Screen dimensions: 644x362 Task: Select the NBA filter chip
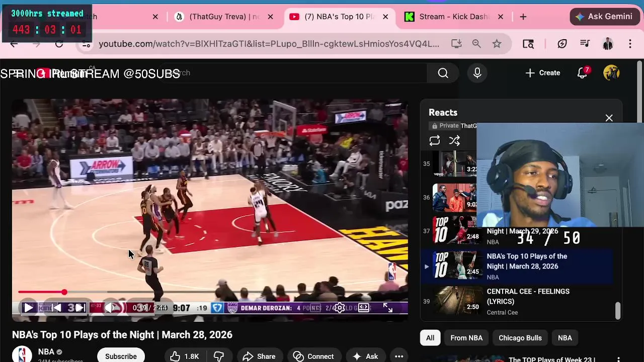click(565, 338)
